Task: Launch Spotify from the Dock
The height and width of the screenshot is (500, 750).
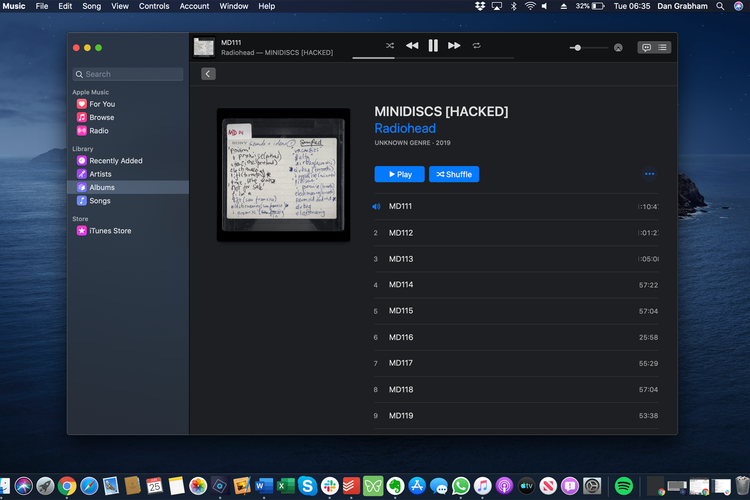Action: pyautogui.click(x=623, y=486)
